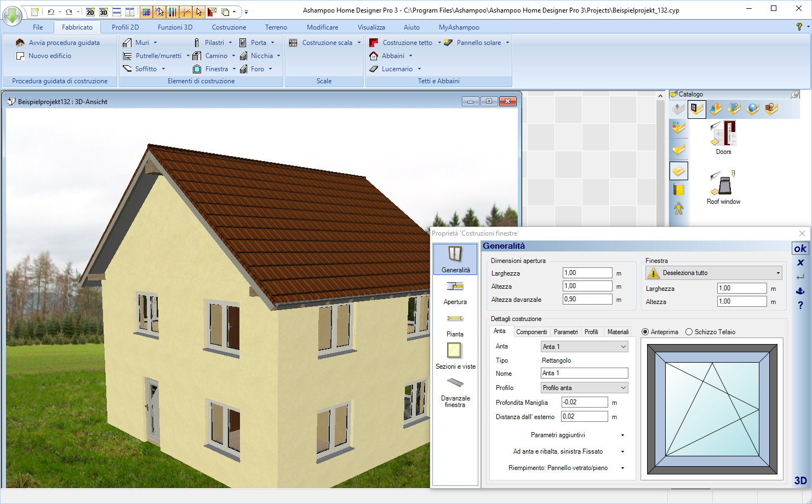Open Davanzale finestra section
Screen dimensions: 812x504
455,392
